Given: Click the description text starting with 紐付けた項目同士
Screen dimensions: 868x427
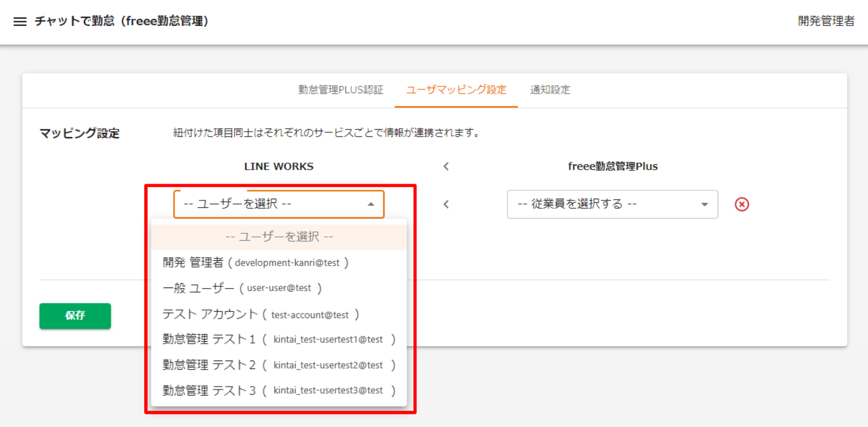Looking at the screenshot, I should tap(327, 133).
